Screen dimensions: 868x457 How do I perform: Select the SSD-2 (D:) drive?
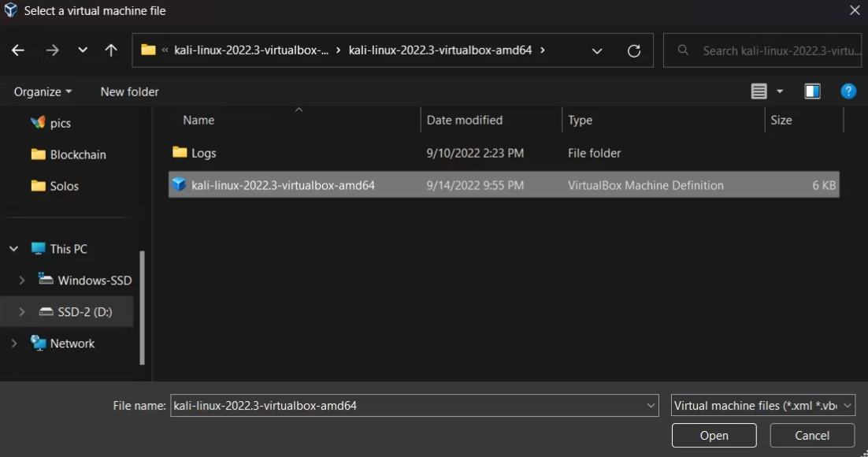[85, 312]
